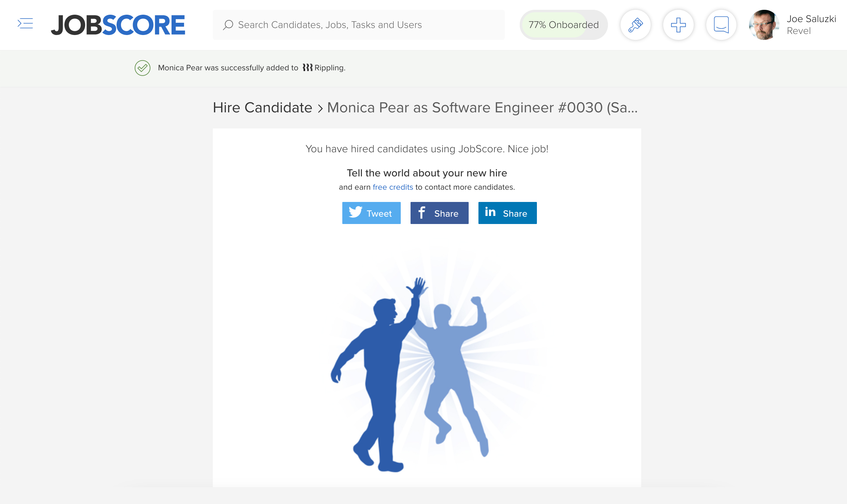
Task: Click the Monica Pear Software Engineer breadcrumb
Action: (482, 108)
